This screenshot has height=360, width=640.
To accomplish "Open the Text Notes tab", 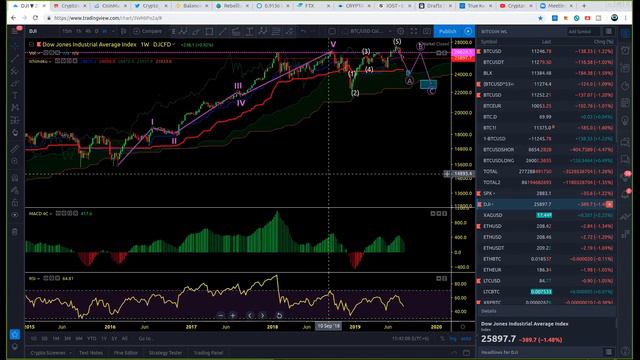I will point(91,353).
